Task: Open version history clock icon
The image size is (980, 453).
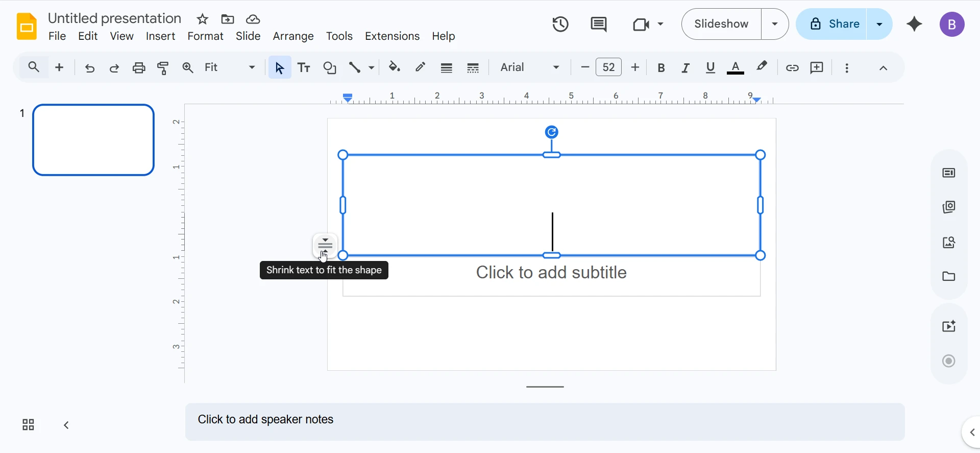Action: click(x=560, y=24)
